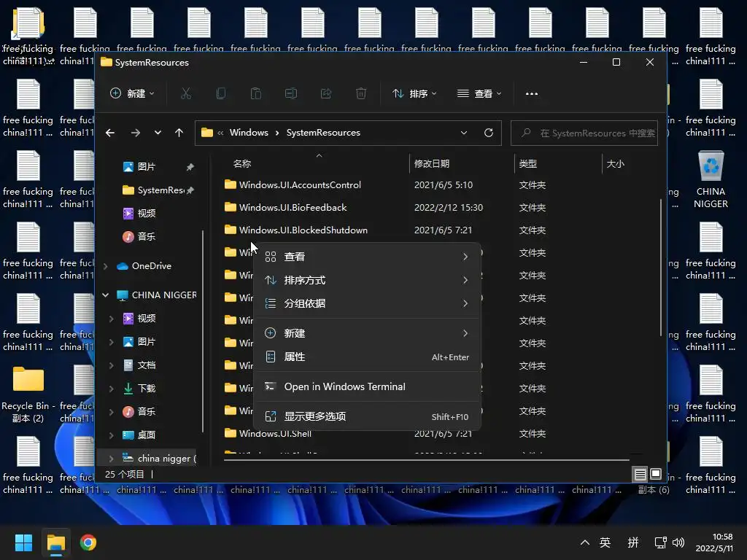Click the Paste clipboard icon
Image resolution: width=747 pixels, height=560 pixels.
(x=256, y=93)
